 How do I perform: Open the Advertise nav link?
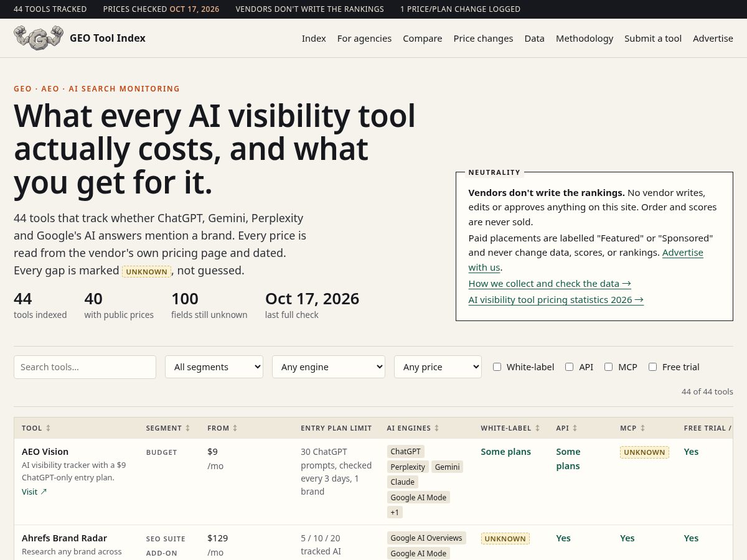coord(713,38)
